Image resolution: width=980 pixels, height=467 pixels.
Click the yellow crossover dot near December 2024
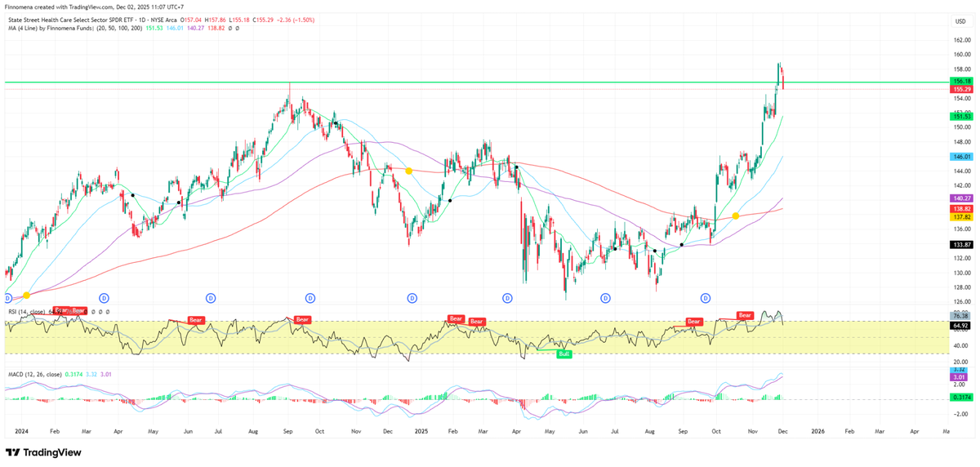click(408, 171)
